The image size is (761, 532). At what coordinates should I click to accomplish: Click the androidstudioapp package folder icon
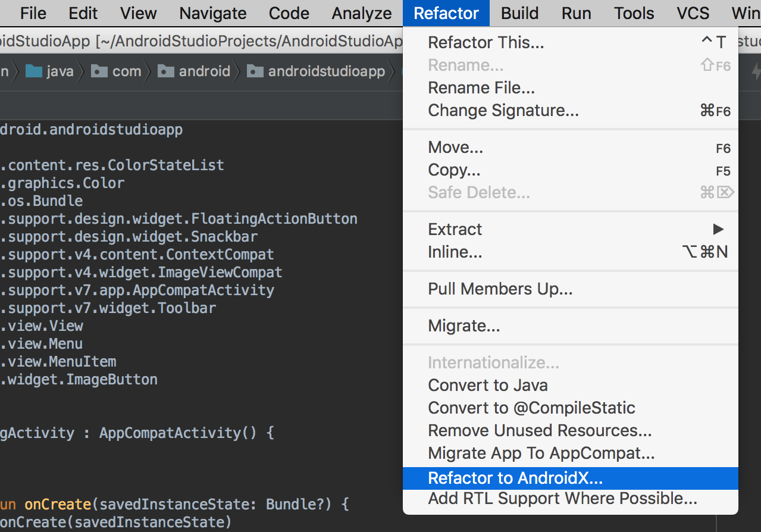[x=255, y=72]
